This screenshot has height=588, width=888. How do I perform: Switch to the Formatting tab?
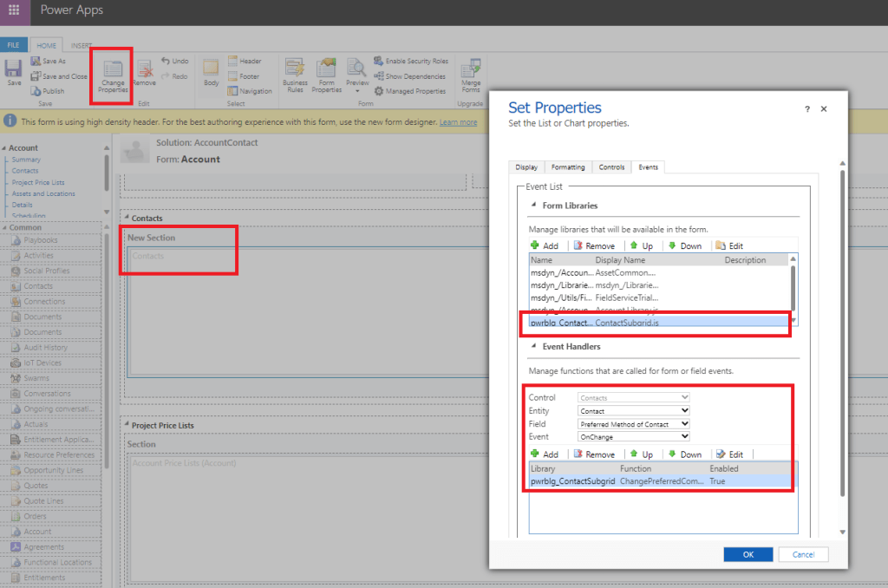(566, 167)
